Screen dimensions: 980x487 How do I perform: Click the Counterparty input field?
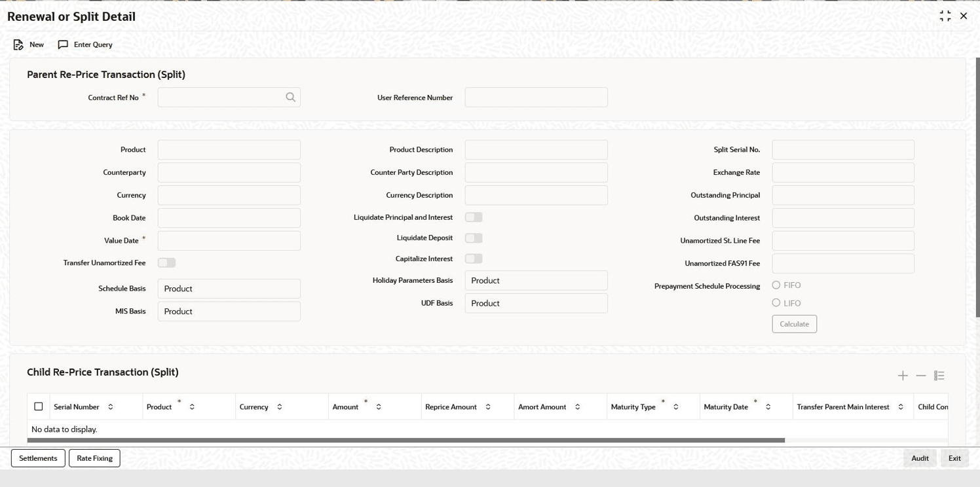tap(229, 173)
